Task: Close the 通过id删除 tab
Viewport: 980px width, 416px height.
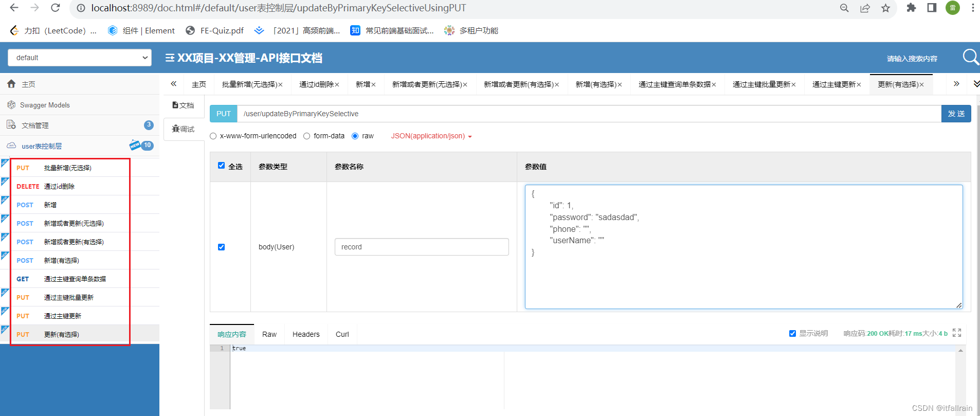Action: (337, 85)
